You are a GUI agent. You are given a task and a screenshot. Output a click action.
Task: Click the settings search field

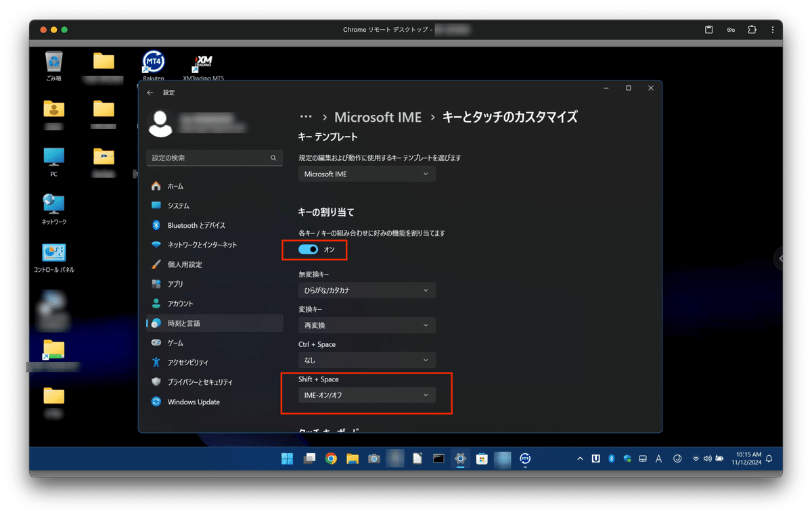click(x=215, y=158)
